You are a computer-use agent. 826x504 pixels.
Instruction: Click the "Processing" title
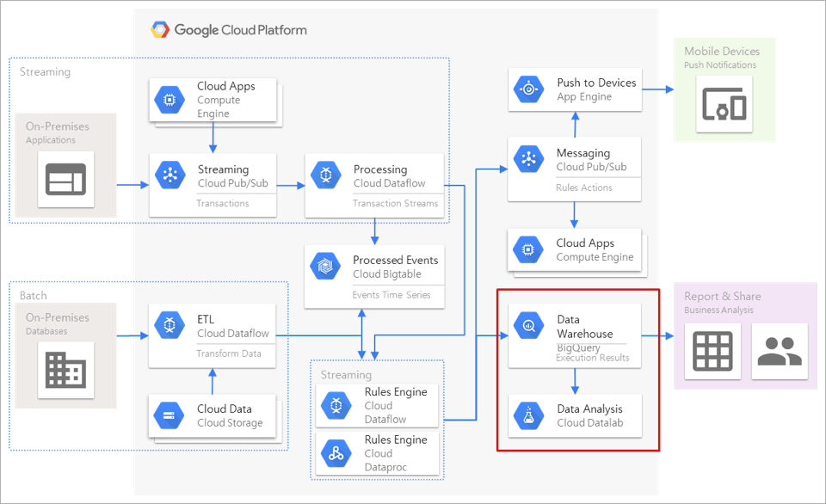(x=380, y=169)
